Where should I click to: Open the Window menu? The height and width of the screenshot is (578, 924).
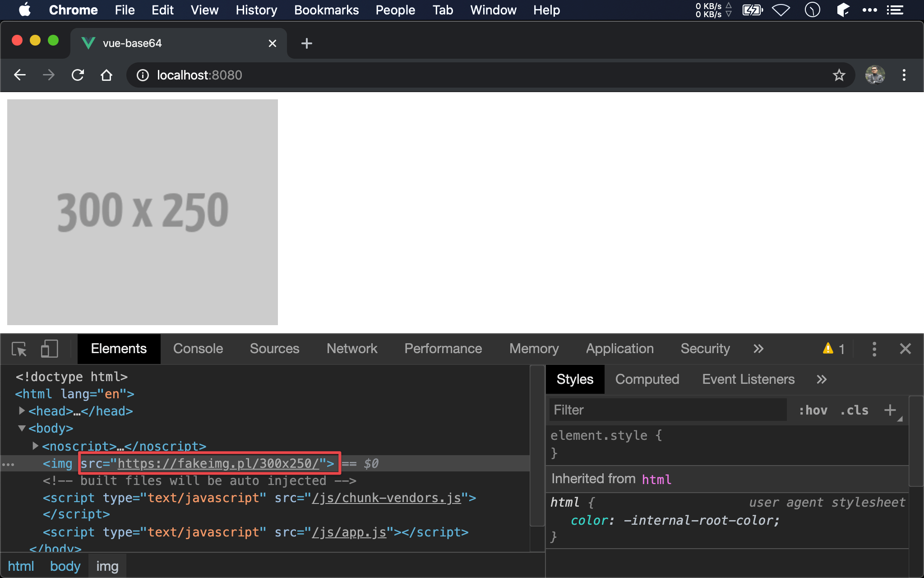tap(493, 10)
